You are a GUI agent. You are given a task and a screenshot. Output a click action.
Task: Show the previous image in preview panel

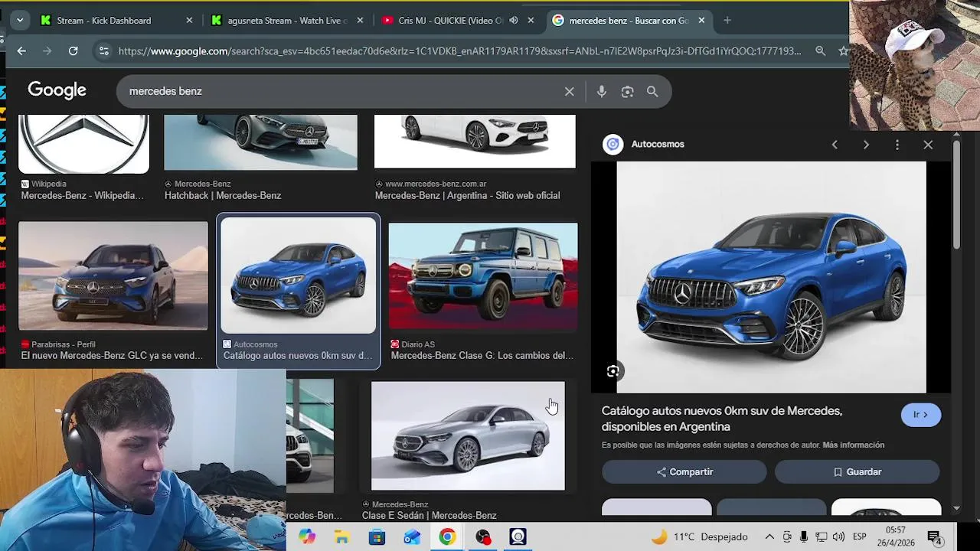(835, 145)
